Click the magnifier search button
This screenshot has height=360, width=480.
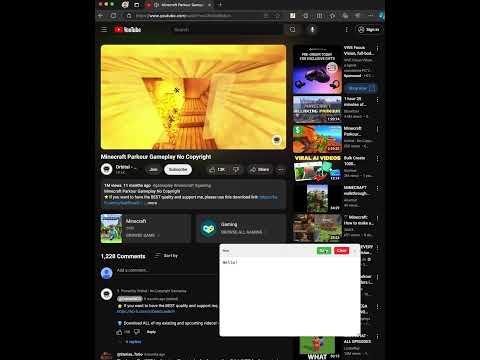(x=292, y=30)
